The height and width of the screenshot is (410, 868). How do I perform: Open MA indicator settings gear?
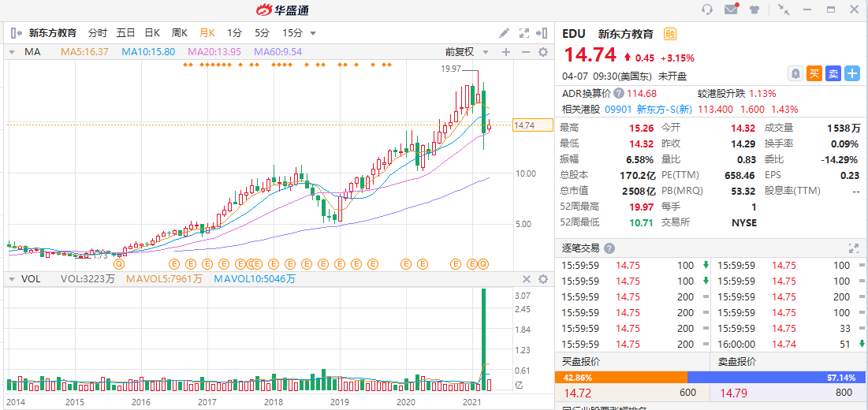pos(544,52)
